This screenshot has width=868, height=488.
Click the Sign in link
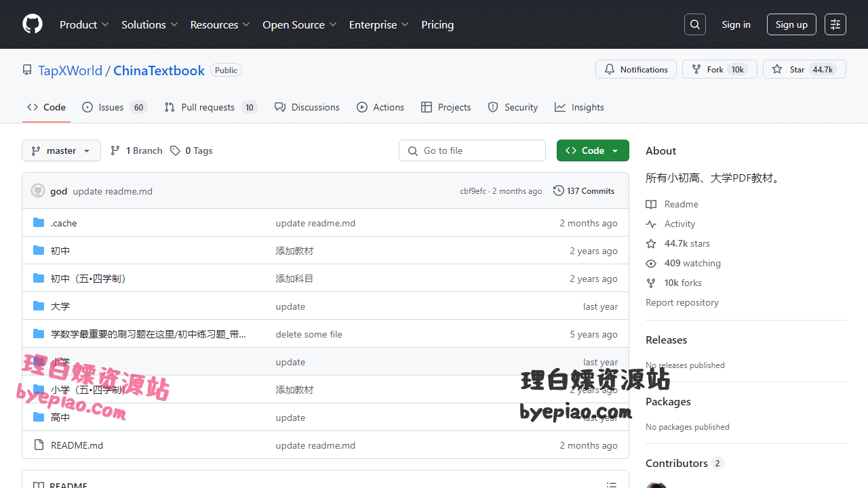click(x=736, y=24)
